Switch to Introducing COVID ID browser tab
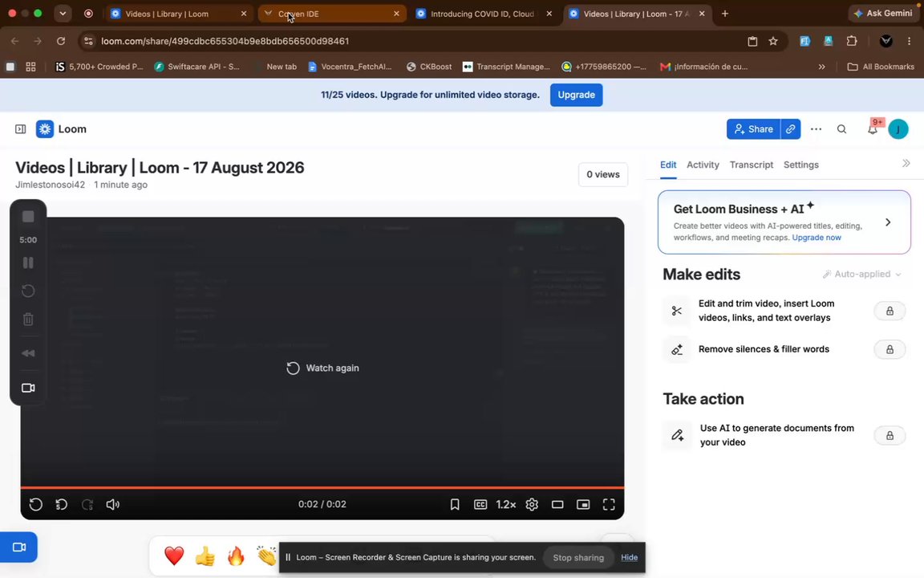The image size is (924, 578). pos(484,14)
